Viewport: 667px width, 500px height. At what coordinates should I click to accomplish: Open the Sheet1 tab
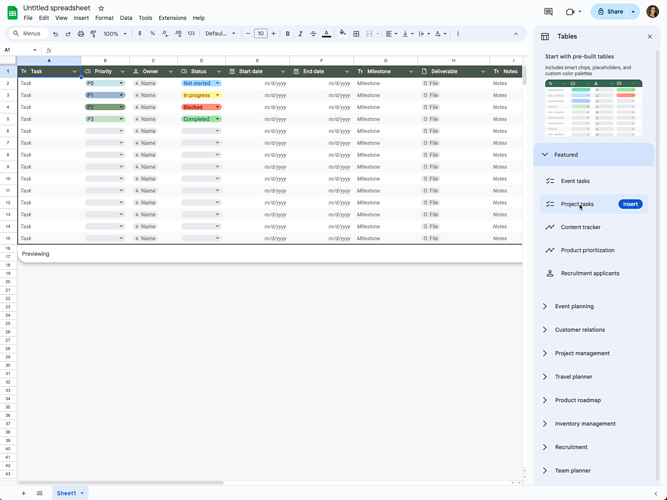[70, 493]
